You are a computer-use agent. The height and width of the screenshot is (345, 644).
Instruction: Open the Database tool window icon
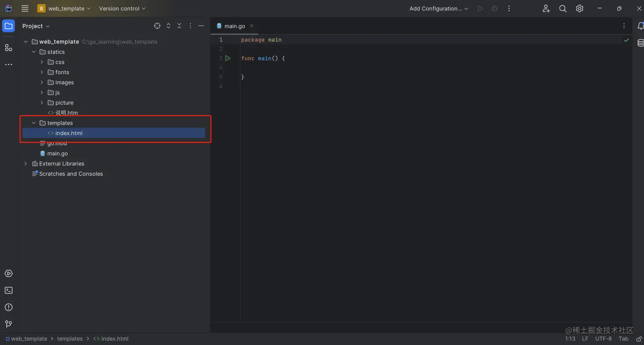point(640,43)
